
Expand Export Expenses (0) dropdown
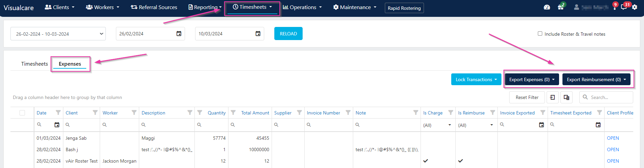[532, 79]
